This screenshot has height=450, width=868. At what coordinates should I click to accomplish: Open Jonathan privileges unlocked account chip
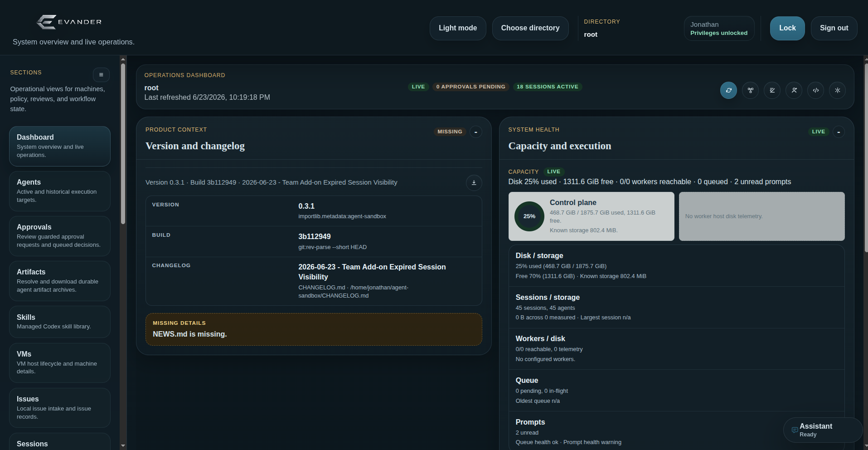click(x=719, y=29)
